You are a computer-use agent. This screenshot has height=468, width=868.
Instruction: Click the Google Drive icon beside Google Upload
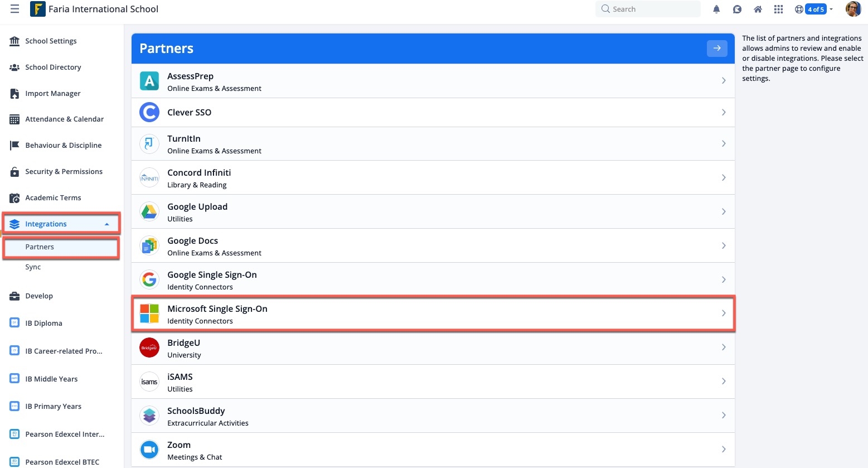tap(149, 211)
